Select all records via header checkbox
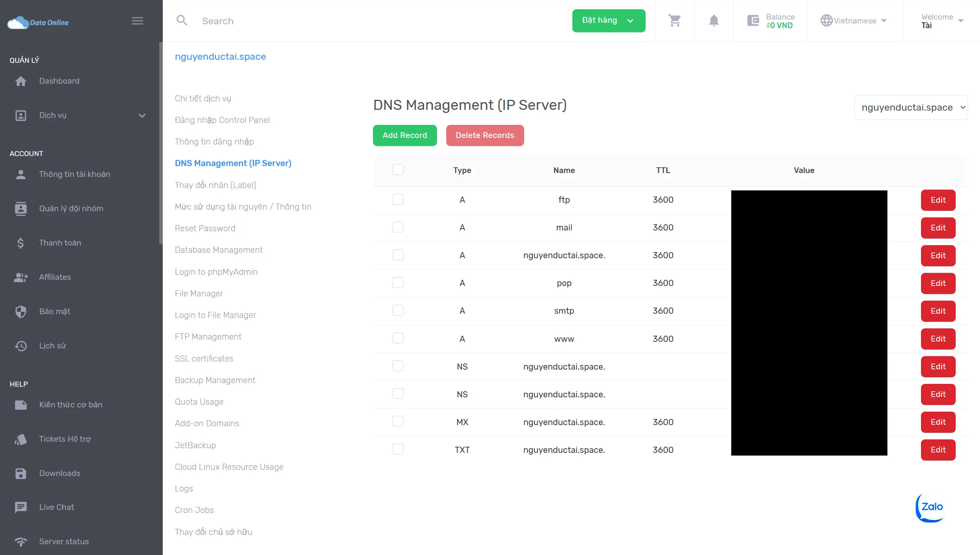Viewport: 980px width, 555px height. pos(398,170)
